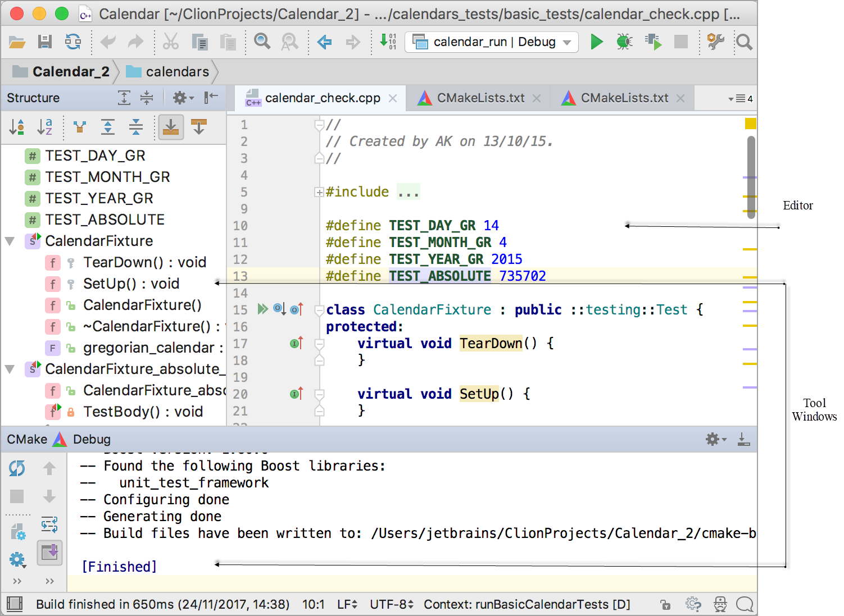Toggle Sort Alphabetically in Structure panel
This screenshot has width=844, height=616.
[45, 127]
